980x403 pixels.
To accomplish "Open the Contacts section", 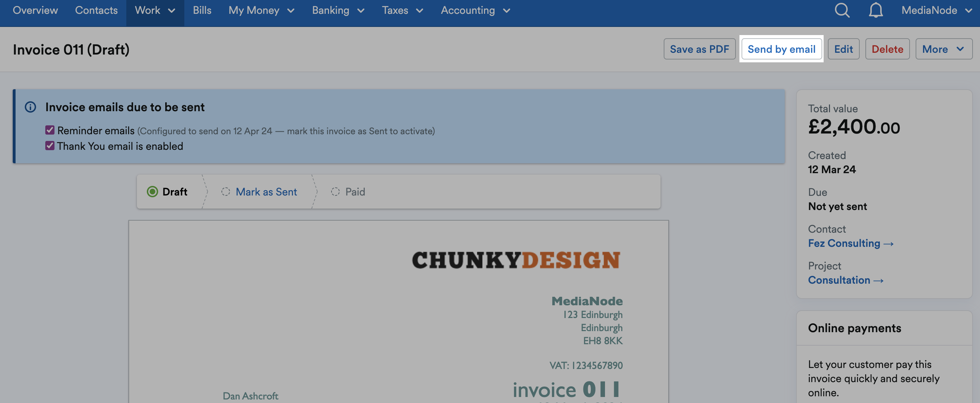I will pos(96,10).
